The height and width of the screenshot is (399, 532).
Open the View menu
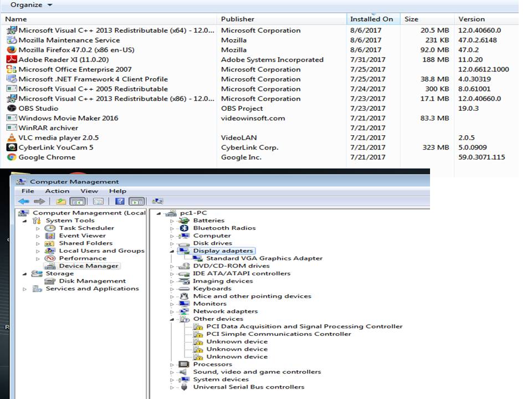pos(89,191)
